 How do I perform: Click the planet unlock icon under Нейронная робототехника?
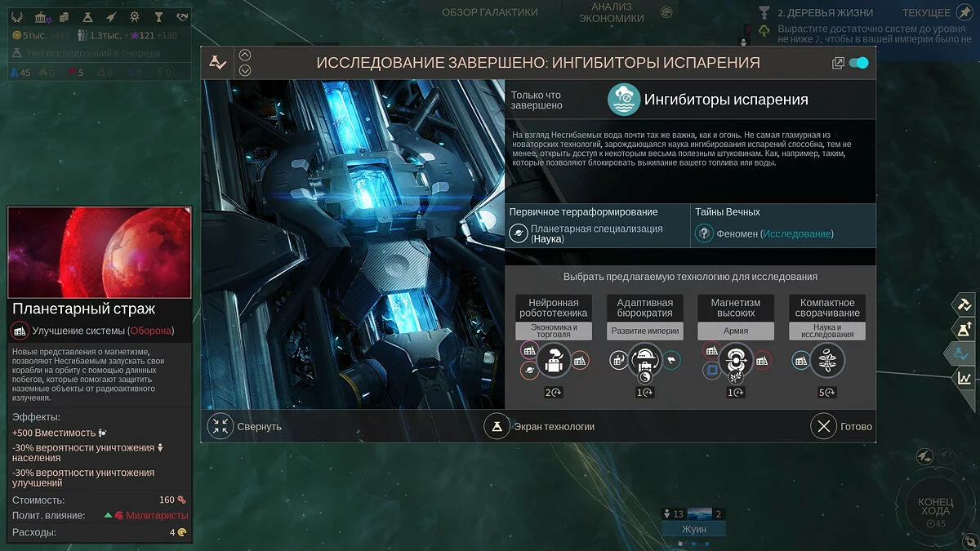(x=529, y=371)
